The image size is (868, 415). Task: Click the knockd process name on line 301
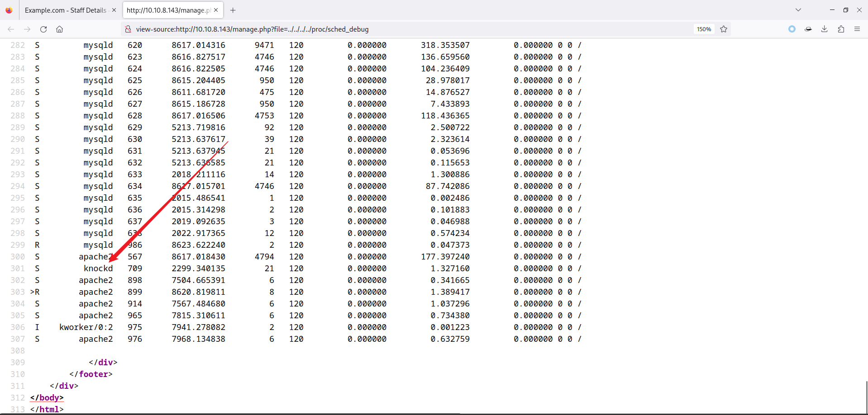tap(98, 269)
